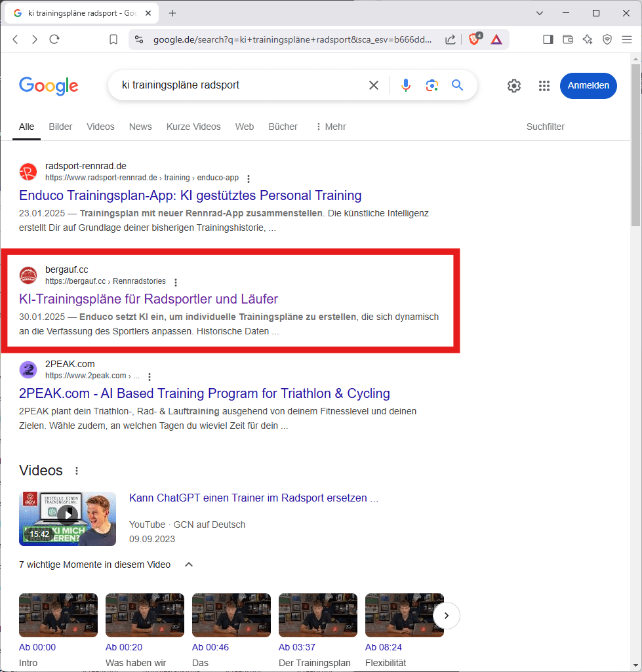This screenshot has width=642, height=672.
Task: Open the Brave Wallet icon
Action: [568, 39]
